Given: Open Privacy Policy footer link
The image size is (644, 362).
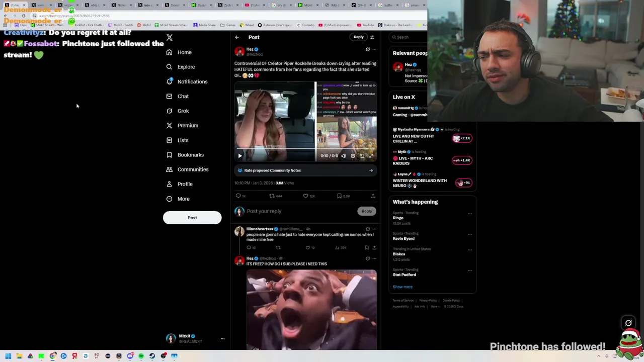Looking at the screenshot, I should [428, 301].
